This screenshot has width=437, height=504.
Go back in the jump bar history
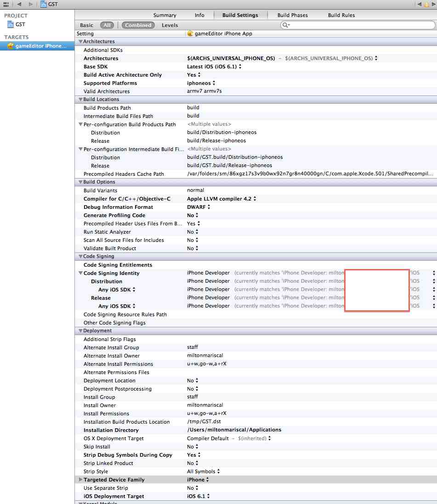tap(19, 4)
